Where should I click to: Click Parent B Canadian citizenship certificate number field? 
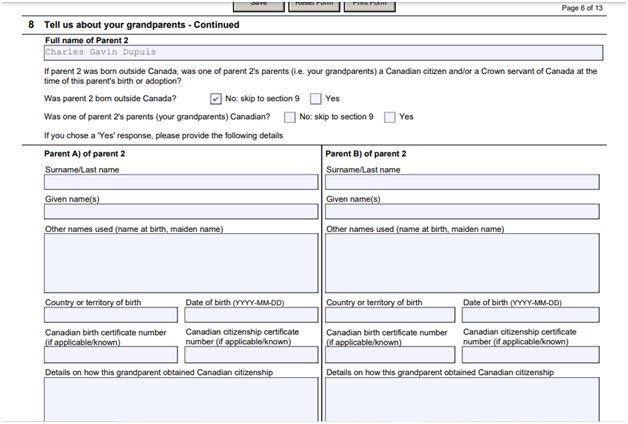[531, 355]
